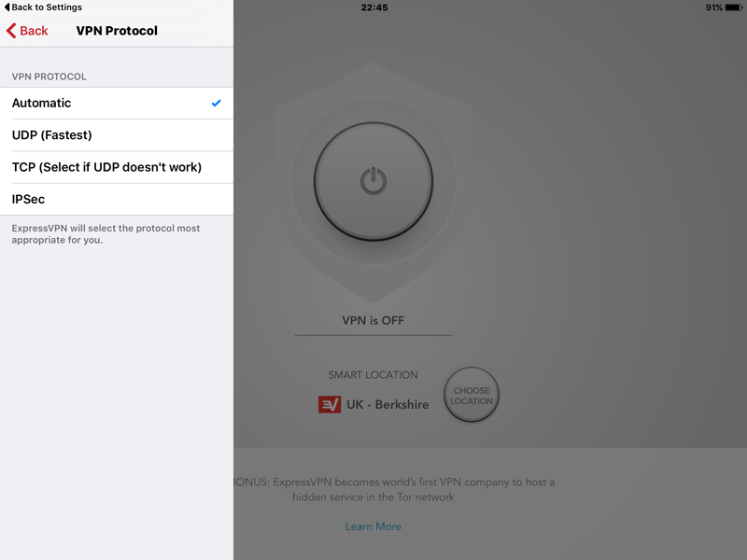Open the Learn More link
This screenshot has width=747, height=560.
[x=373, y=526]
